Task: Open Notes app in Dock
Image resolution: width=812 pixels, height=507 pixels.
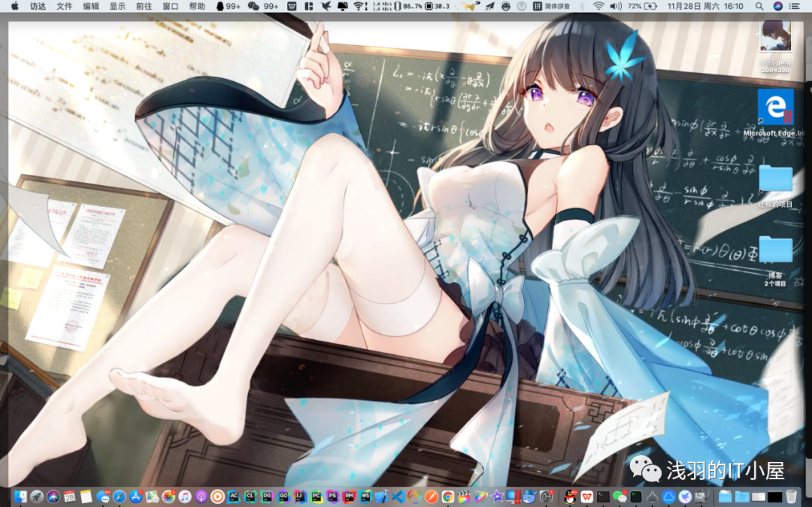Action: (86, 496)
